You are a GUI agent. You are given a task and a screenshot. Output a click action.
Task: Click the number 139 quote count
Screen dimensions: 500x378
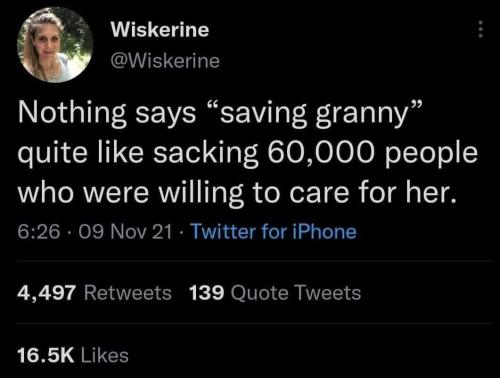pyautogui.click(x=206, y=293)
